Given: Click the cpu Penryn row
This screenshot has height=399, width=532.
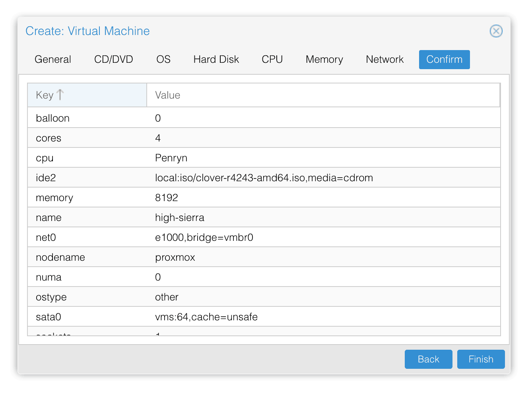Looking at the screenshot, I should (264, 158).
